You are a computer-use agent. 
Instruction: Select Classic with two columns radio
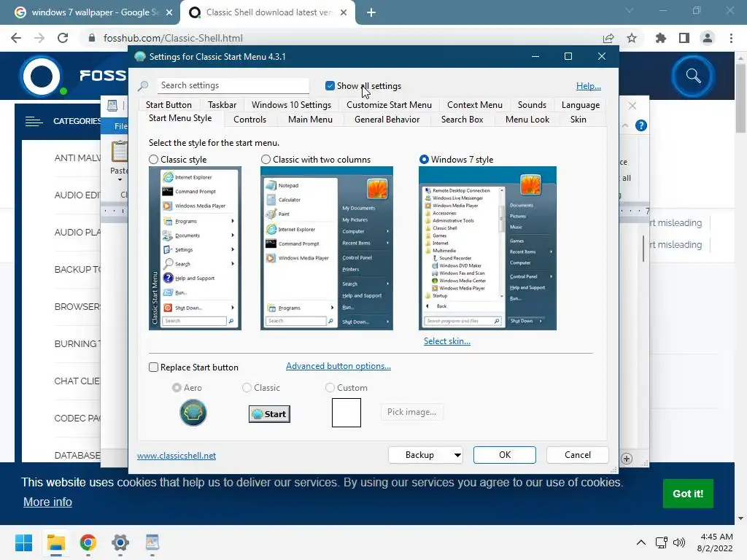(x=266, y=160)
